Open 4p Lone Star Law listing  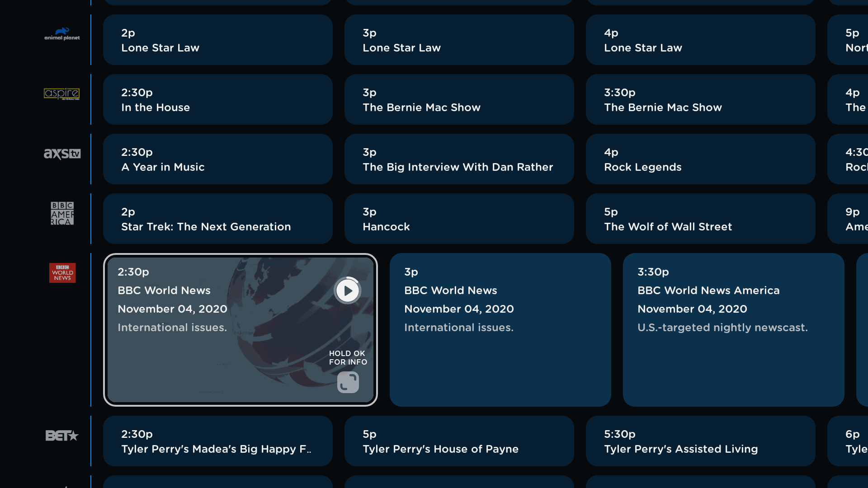click(701, 40)
